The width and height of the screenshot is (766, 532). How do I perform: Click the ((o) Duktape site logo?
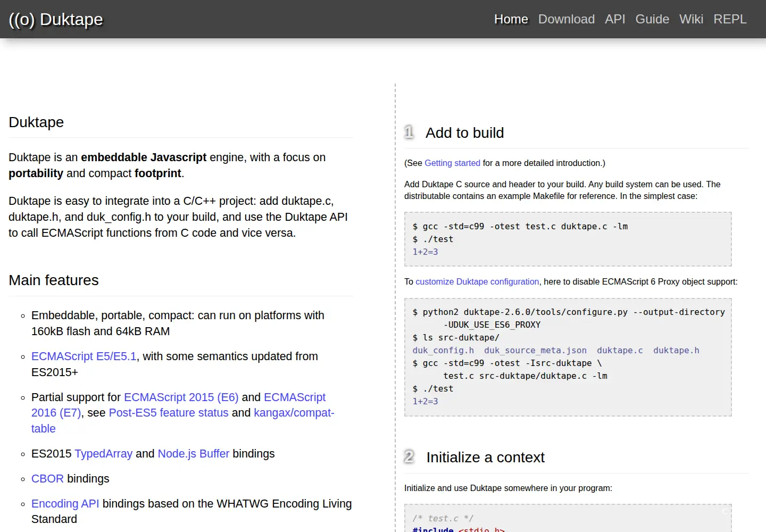click(56, 19)
